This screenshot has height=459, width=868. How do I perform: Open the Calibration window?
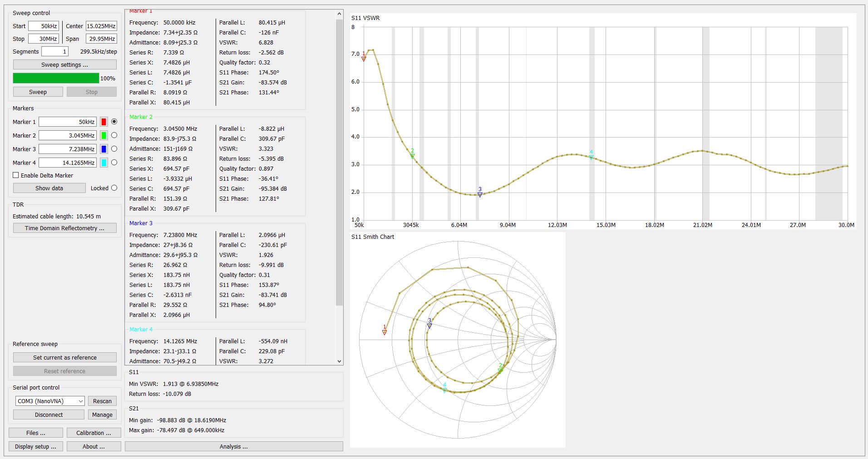[x=94, y=433]
